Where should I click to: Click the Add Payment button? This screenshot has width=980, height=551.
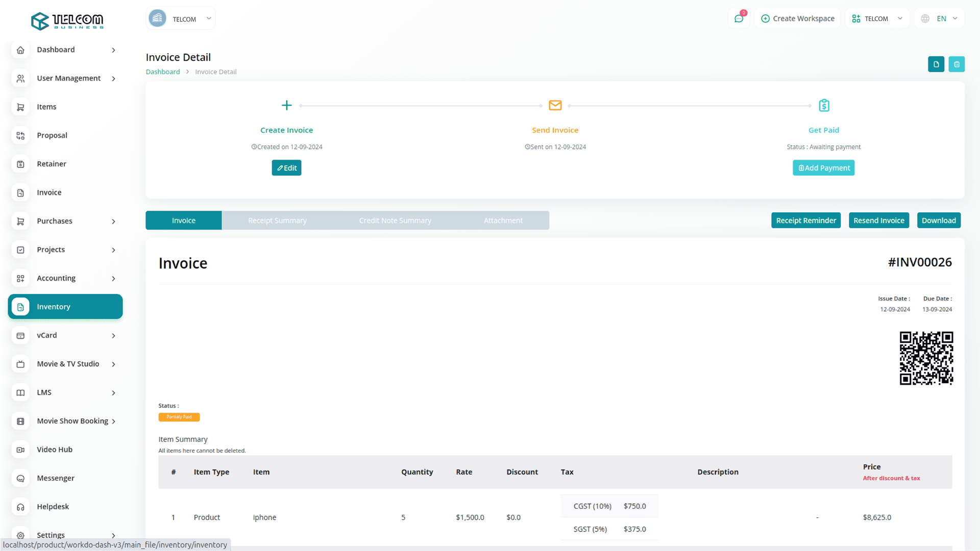pos(823,168)
